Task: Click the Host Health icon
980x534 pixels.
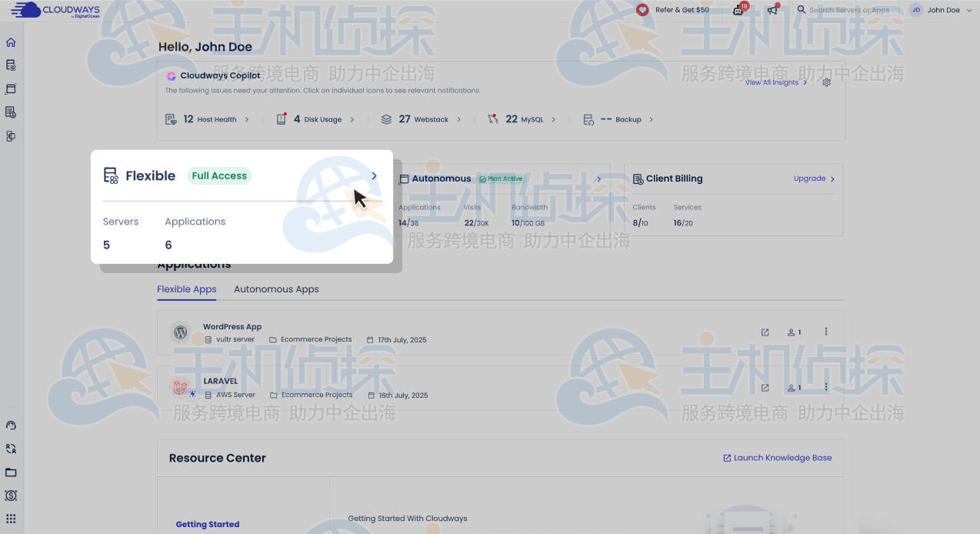Action: click(x=171, y=119)
